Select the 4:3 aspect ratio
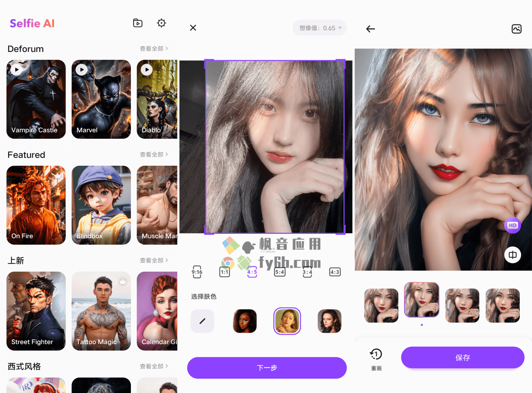The height and width of the screenshot is (393, 532). pos(335,272)
